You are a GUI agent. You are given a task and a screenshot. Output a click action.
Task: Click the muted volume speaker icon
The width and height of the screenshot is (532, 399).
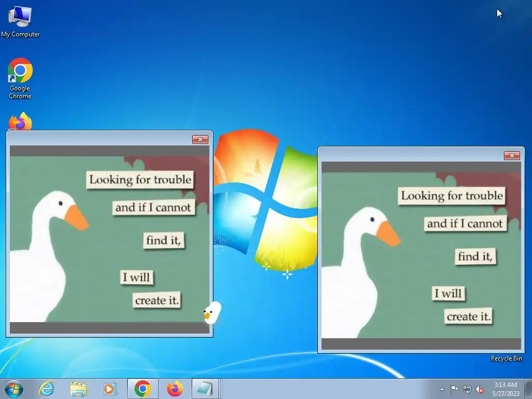pos(480,389)
